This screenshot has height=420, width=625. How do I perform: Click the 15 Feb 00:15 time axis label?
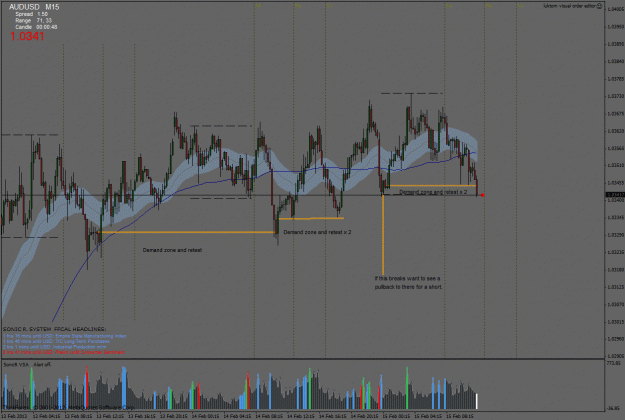coord(396,416)
